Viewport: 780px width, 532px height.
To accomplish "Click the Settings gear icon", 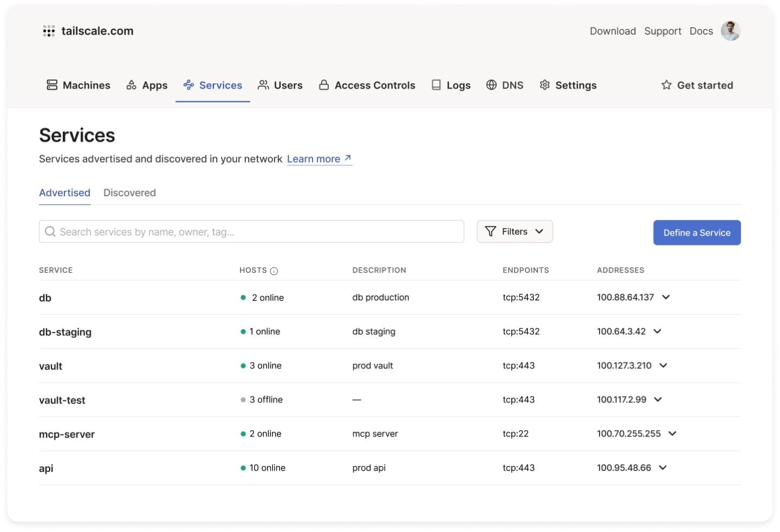I will (x=545, y=85).
